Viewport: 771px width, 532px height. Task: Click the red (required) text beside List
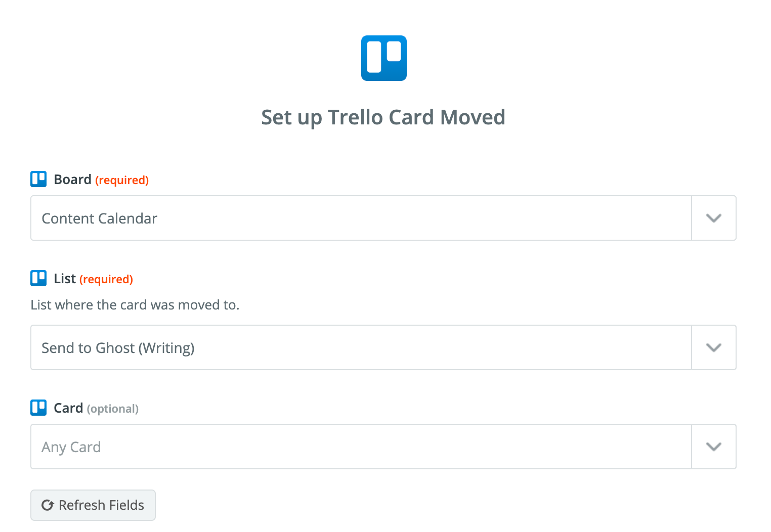(x=106, y=279)
